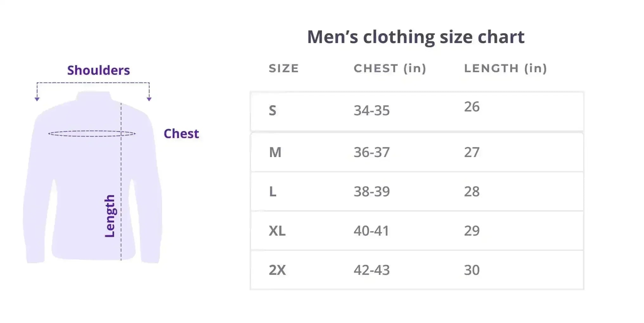Screen dimensions: 644x323
Task: Click the SIZE column header
Action: (x=284, y=68)
